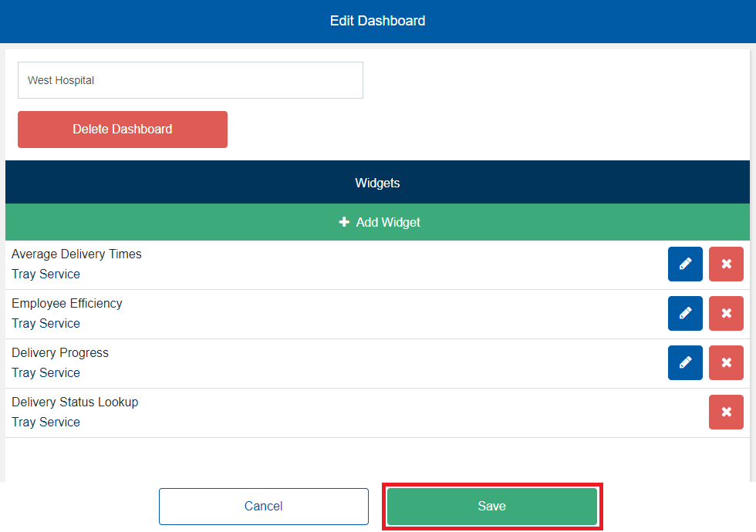Edit the Average Delivery Times widget
Viewport: 756px width, 532px height.
(x=685, y=264)
